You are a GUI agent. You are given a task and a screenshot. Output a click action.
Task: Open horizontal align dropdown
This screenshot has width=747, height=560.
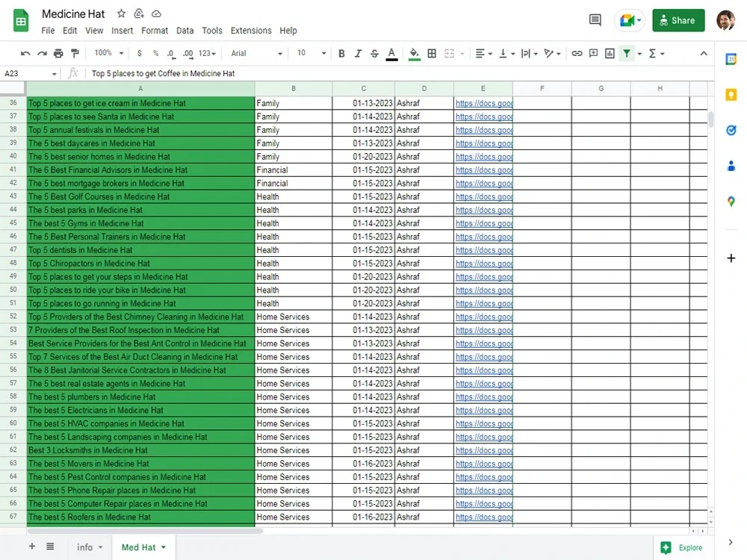point(483,53)
